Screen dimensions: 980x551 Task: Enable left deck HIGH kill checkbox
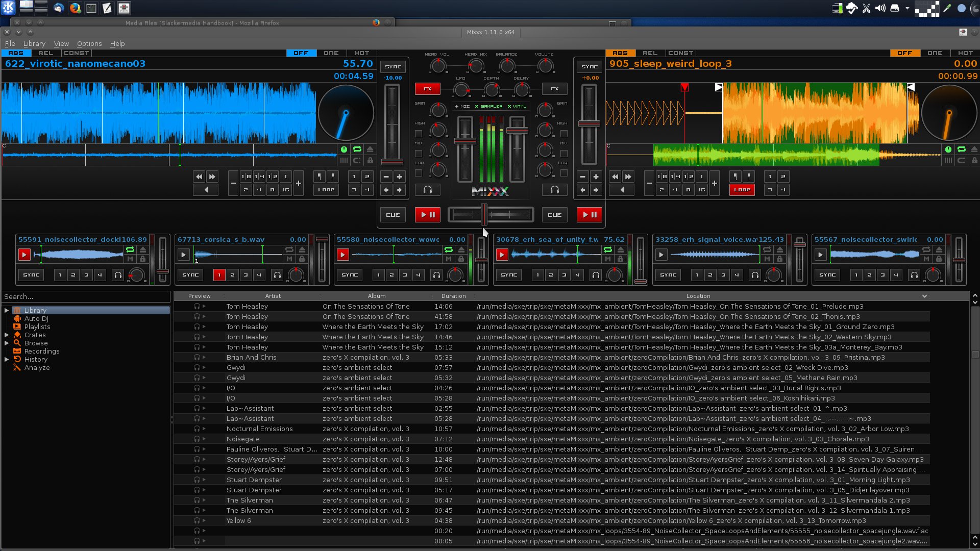click(419, 134)
